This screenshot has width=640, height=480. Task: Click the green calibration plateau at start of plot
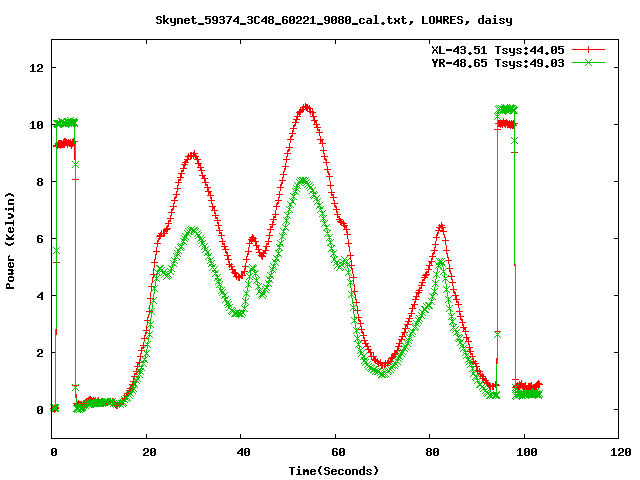pyautogui.click(x=65, y=122)
